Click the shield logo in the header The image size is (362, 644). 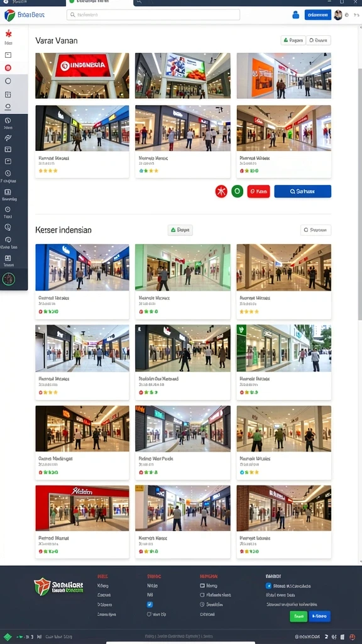tap(9, 16)
